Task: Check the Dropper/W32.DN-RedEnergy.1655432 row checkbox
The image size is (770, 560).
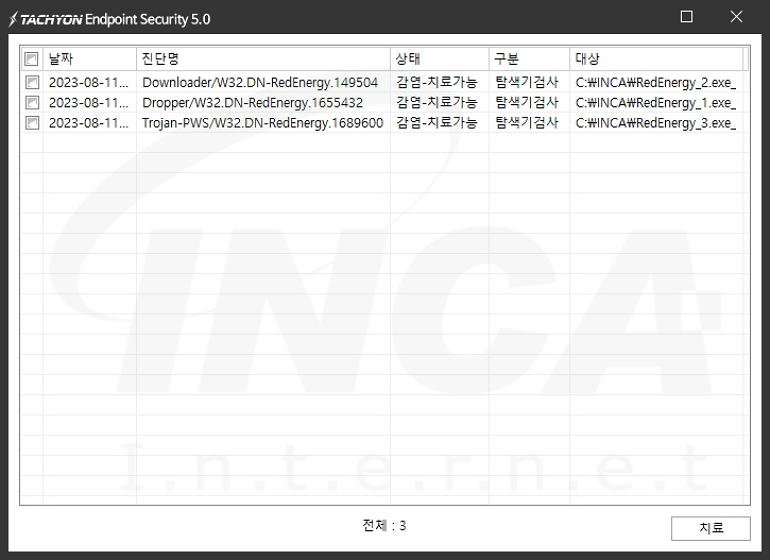Action: pyautogui.click(x=32, y=102)
